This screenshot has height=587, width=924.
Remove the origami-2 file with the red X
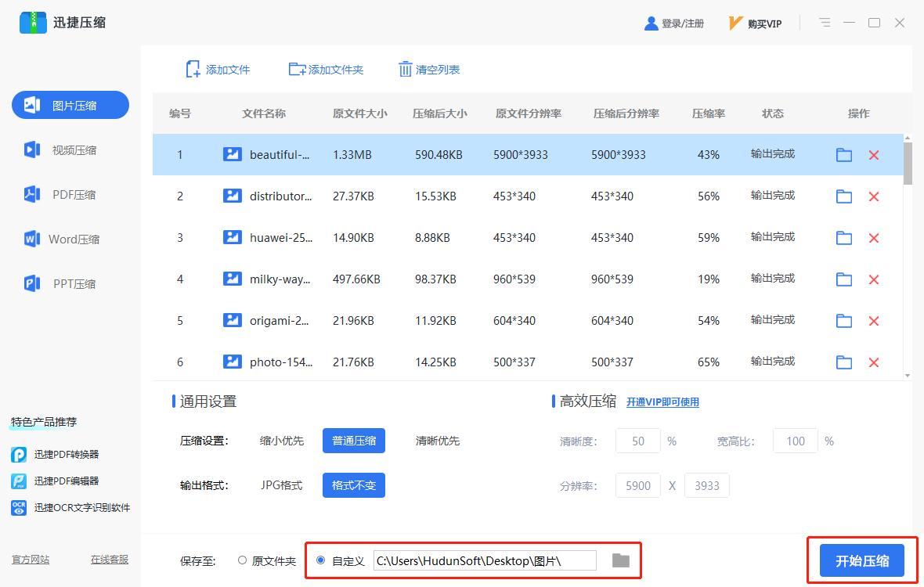(x=874, y=320)
